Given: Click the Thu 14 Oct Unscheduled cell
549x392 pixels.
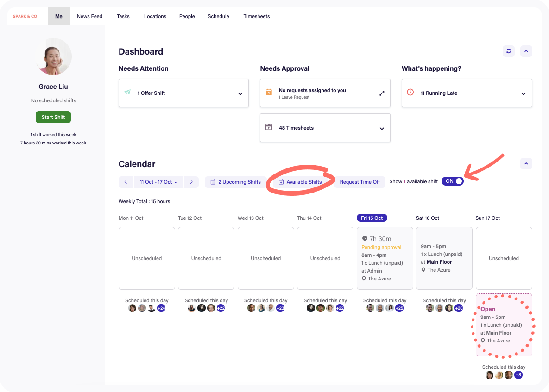Looking at the screenshot, I should click(x=325, y=258).
